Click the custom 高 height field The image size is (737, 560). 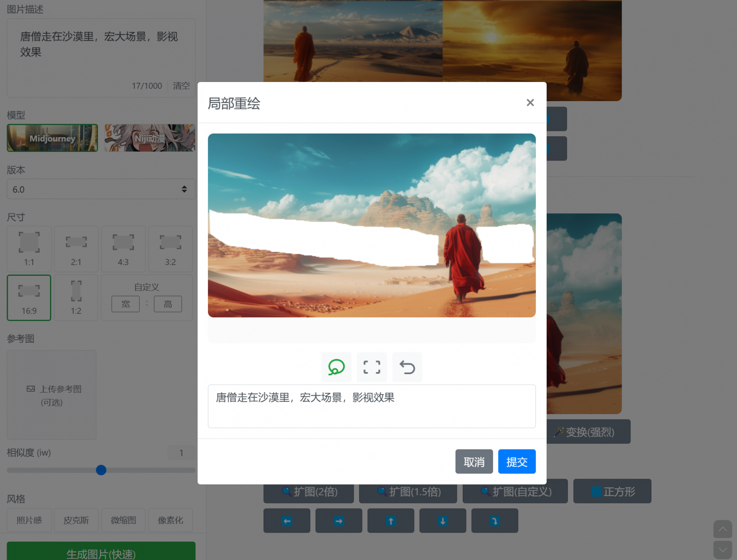click(x=168, y=304)
